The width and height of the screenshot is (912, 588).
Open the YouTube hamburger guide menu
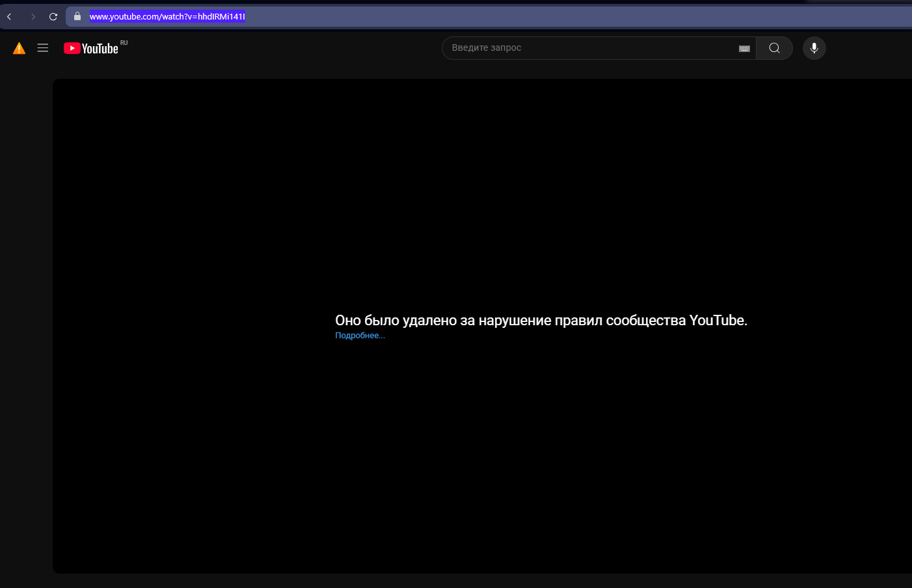pyautogui.click(x=43, y=47)
